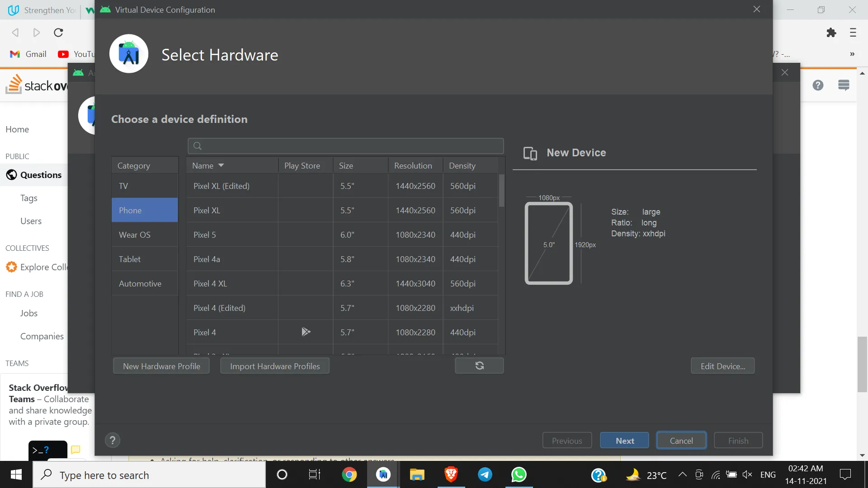
Task: Open browser extensions puzzle icon
Action: coord(831,33)
